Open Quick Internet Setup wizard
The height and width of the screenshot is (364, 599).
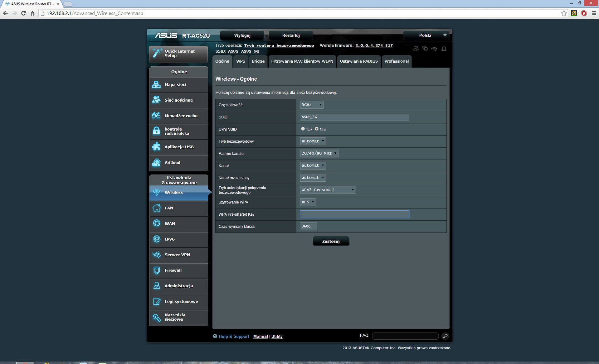[x=178, y=54]
